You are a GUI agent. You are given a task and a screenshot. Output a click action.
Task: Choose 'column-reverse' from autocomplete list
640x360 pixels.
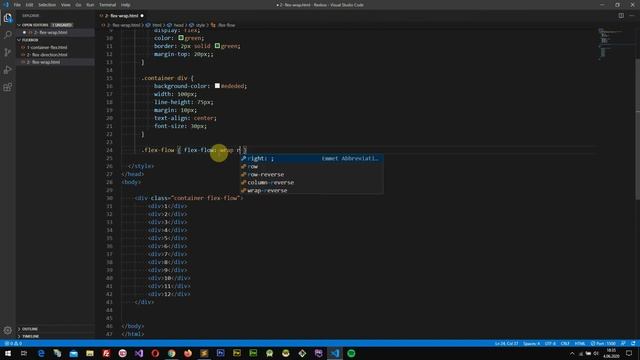coord(311,182)
